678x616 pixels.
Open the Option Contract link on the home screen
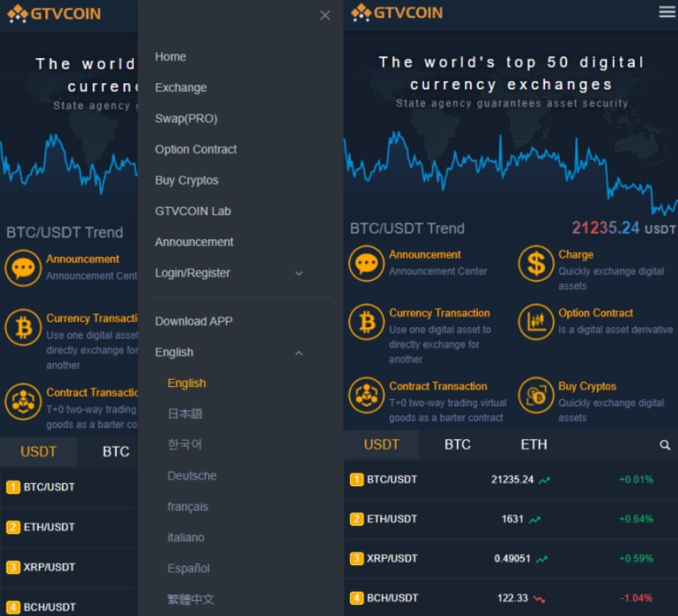click(596, 313)
